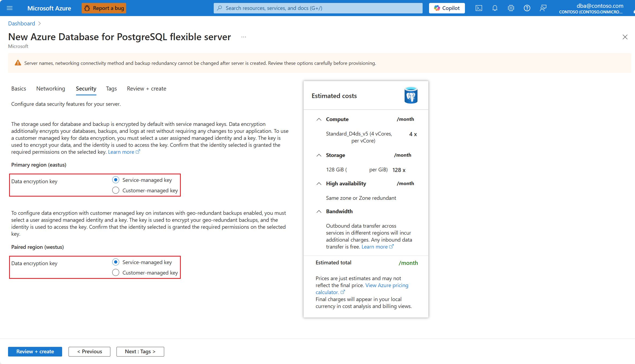Viewport: 635px width, 364px height.
Task: Select Customer-managed key for primary region
Action: tap(116, 190)
